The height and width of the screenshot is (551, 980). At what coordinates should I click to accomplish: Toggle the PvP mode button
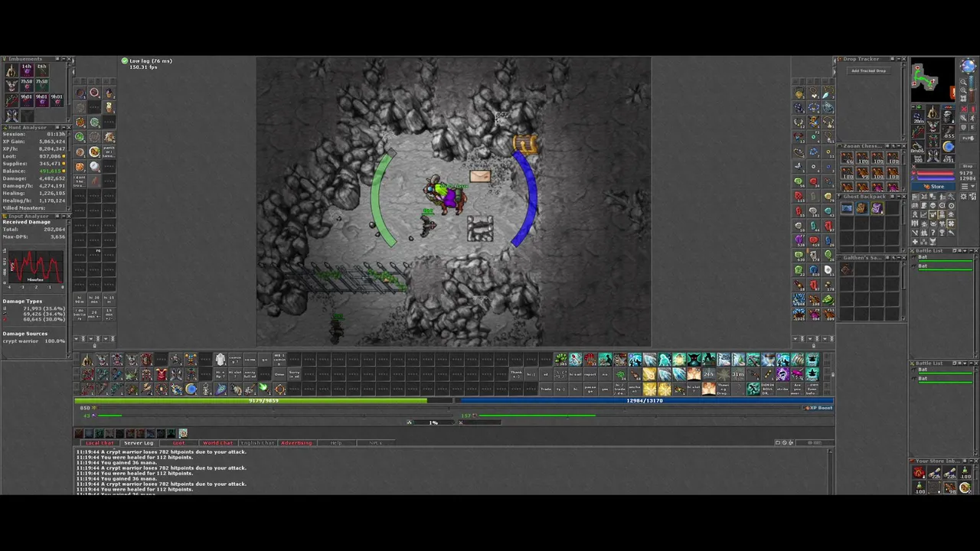pos(968,138)
